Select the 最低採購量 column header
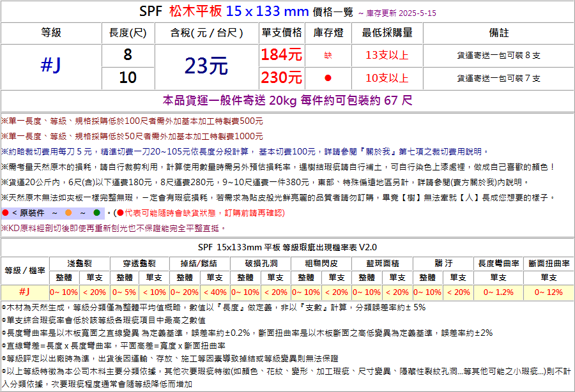The width and height of the screenshot is (575, 392). 387,33
